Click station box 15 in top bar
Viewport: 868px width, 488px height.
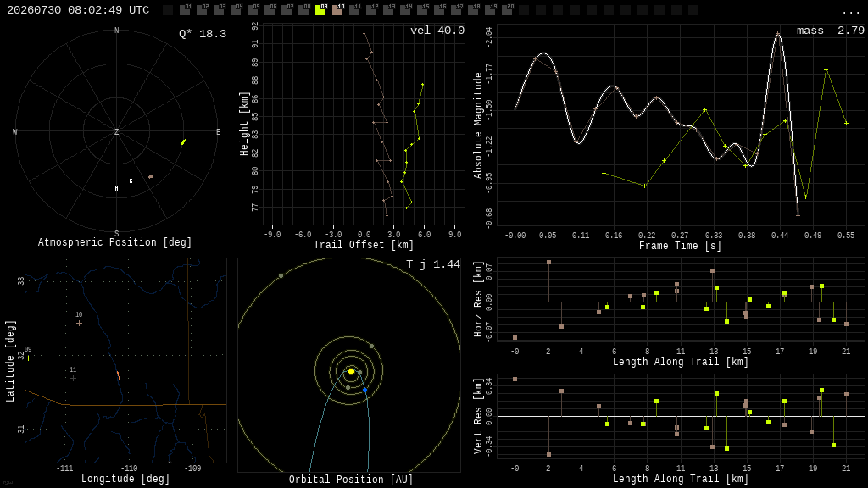point(422,10)
